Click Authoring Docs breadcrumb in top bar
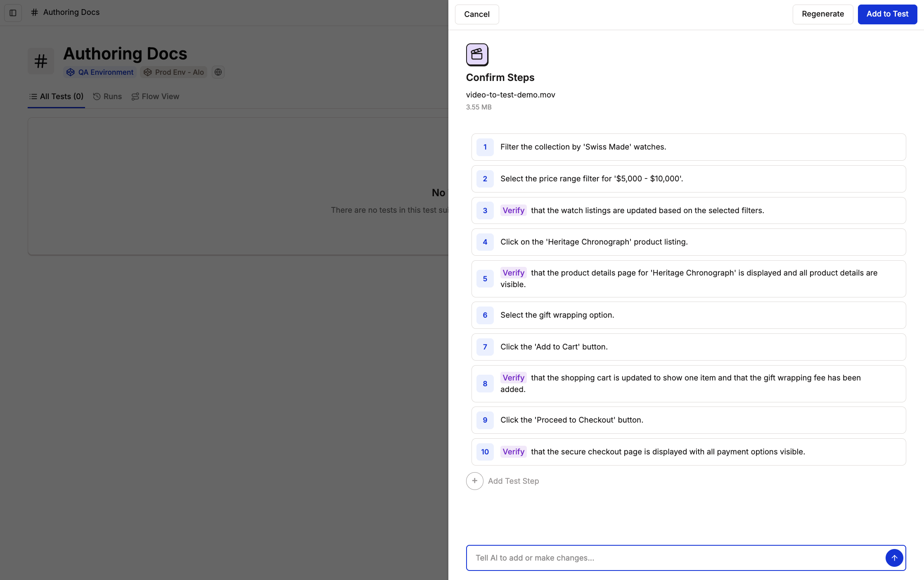924x580 pixels. click(71, 12)
